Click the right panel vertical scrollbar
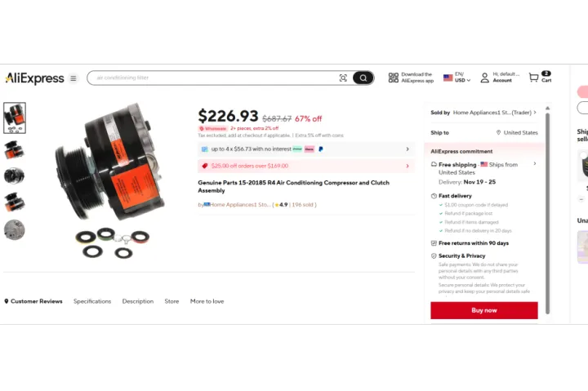Image resolution: width=588 pixels, height=391 pixels. pyautogui.click(x=547, y=213)
